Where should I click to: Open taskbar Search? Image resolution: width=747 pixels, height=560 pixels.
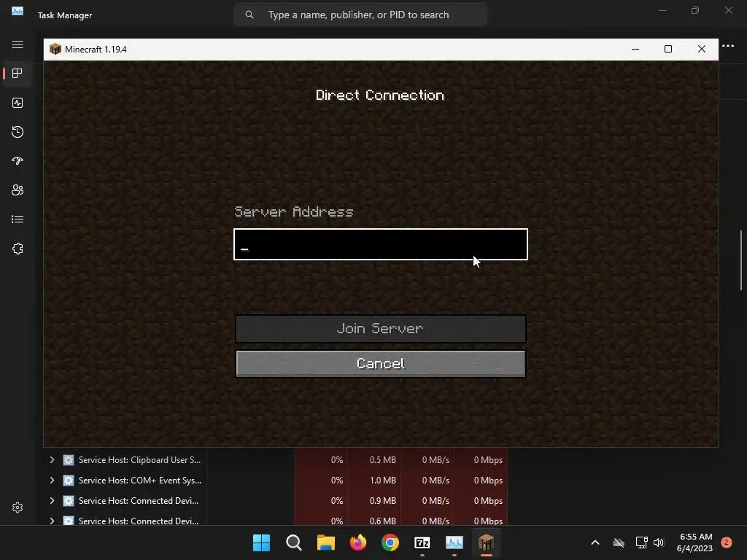click(293, 542)
